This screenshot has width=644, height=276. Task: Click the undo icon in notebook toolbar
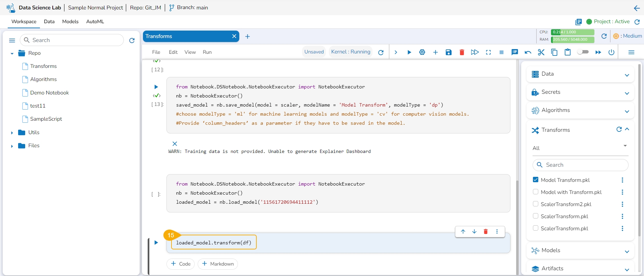[x=528, y=52]
